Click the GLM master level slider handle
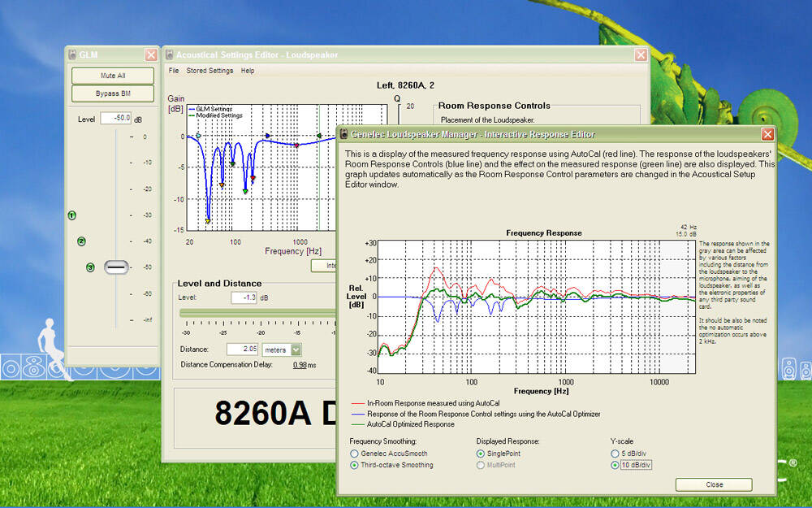 point(116,267)
